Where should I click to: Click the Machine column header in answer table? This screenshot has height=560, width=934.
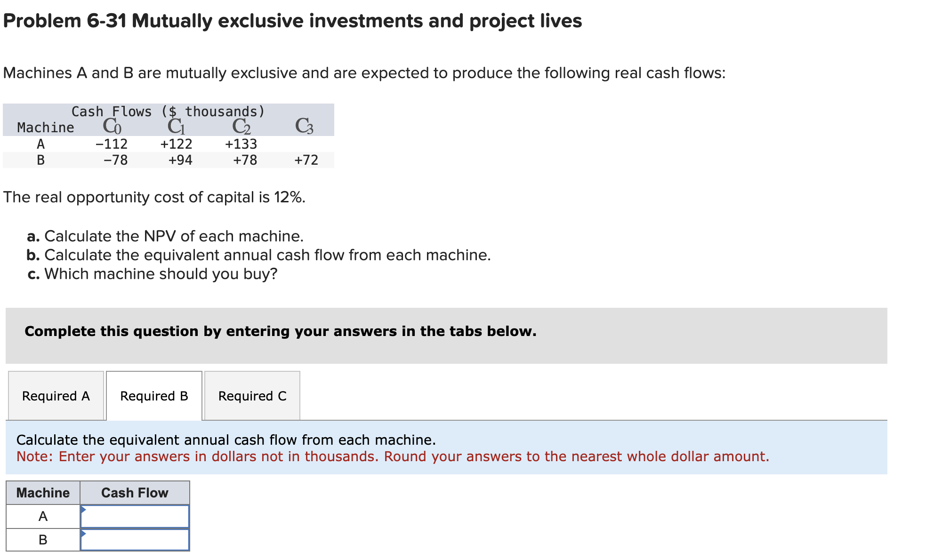43,493
